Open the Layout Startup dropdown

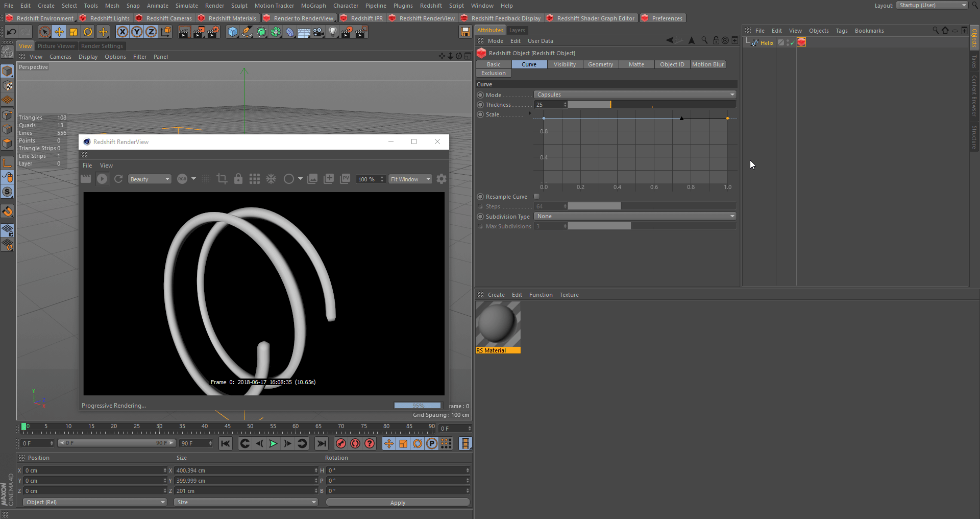(932, 5)
